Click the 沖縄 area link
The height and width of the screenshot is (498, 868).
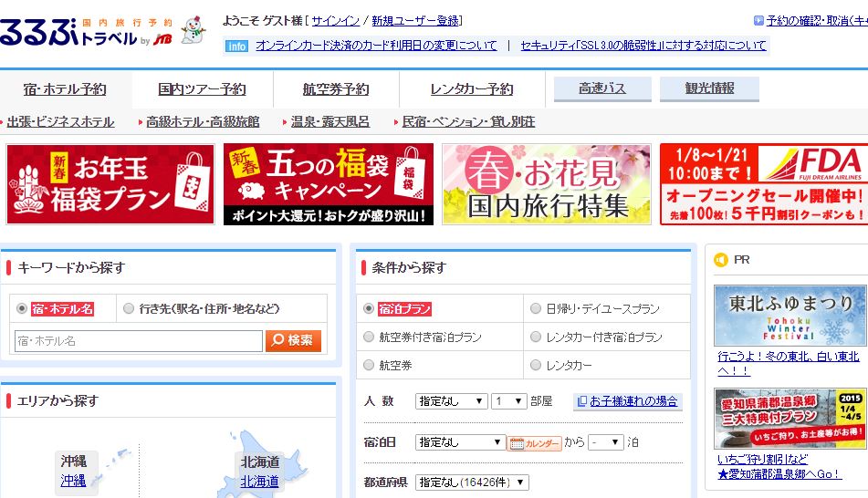point(73,481)
